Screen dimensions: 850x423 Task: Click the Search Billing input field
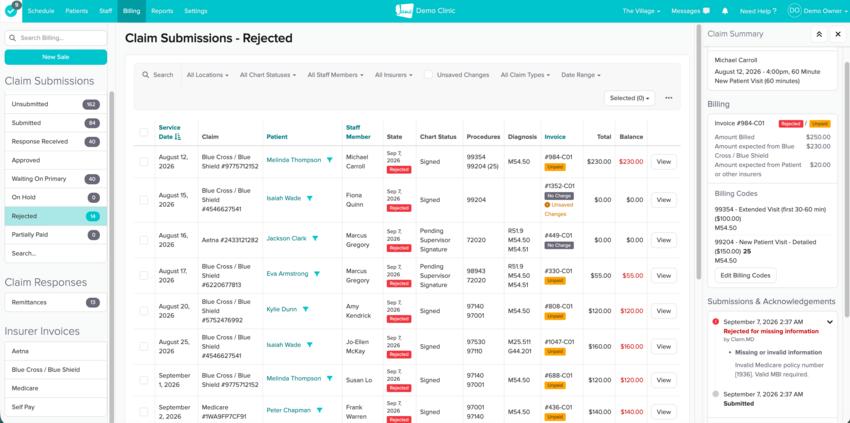56,38
